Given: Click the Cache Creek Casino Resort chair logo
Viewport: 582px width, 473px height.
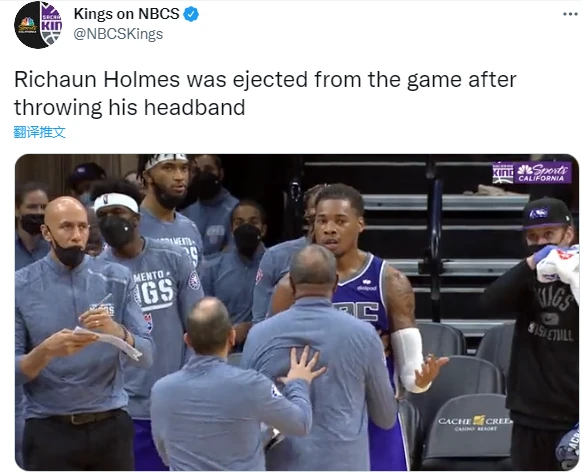Looking at the screenshot, I should (x=474, y=423).
